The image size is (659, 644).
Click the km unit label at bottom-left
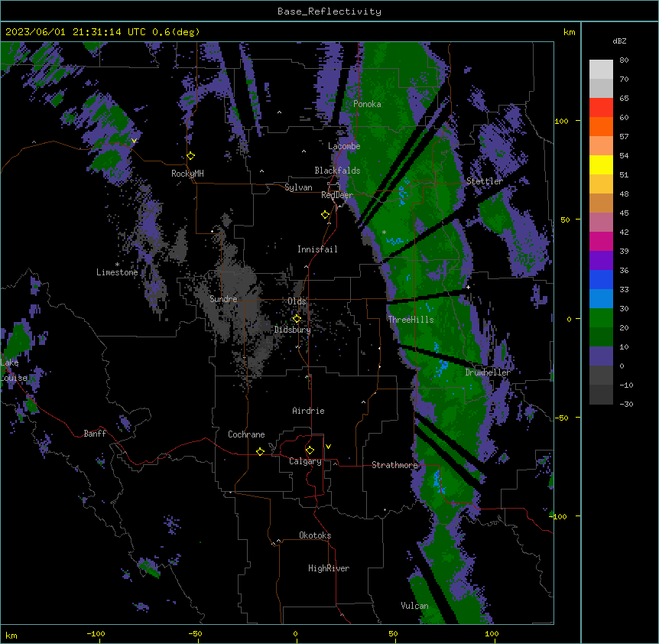[11, 635]
